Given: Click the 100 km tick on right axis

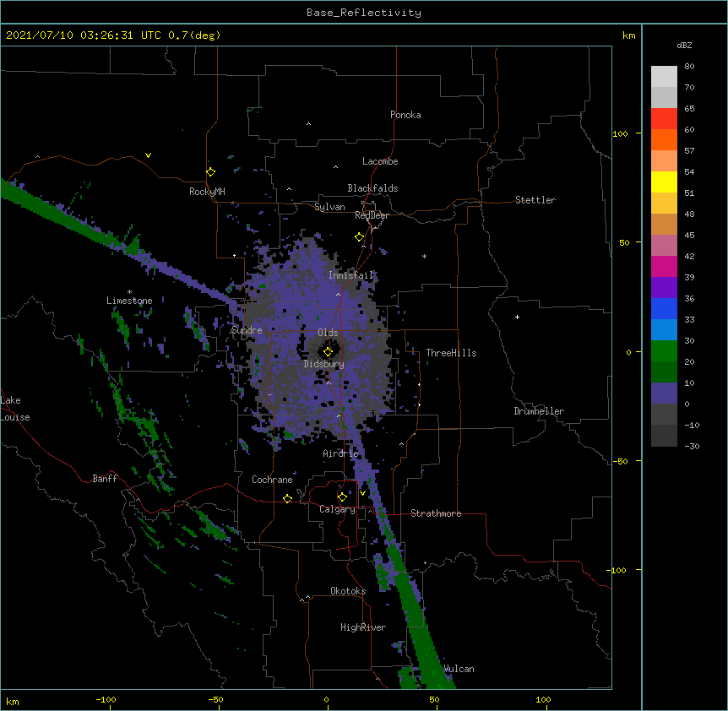Looking at the screenshot, I should click(x=620, y=133).
